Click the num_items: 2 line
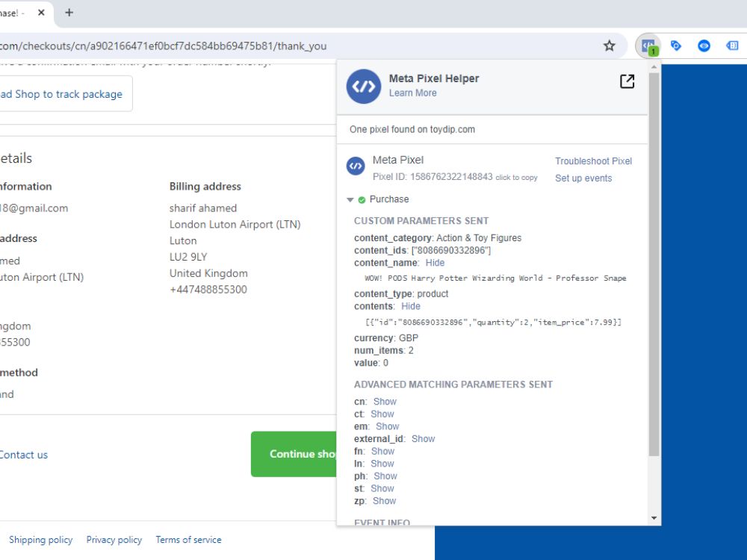747x560 pixels. [383, 350]
